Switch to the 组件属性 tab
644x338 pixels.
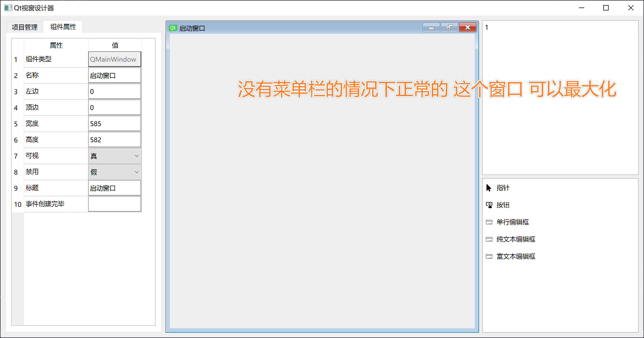coord(62,27)
